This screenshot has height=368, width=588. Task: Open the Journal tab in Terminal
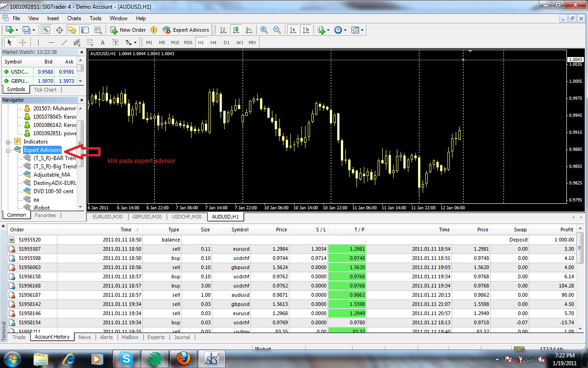click(x=182, y=337)
